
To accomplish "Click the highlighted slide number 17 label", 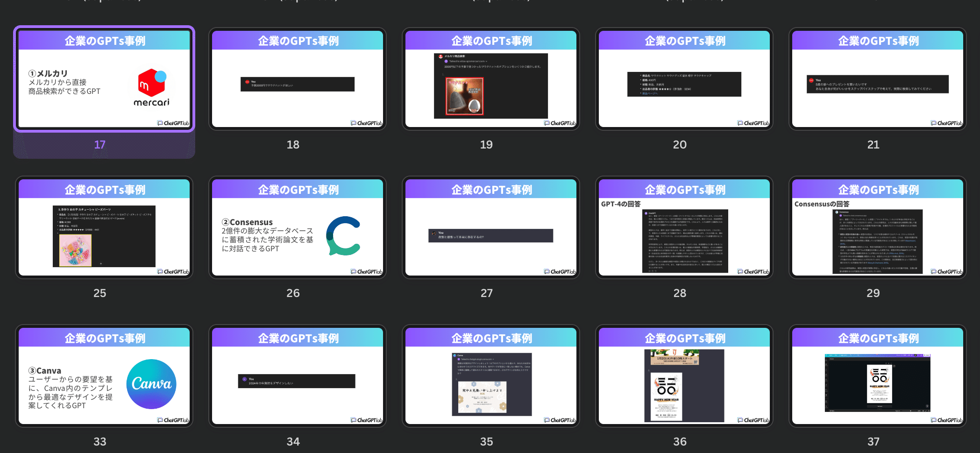I will point(100,145).
